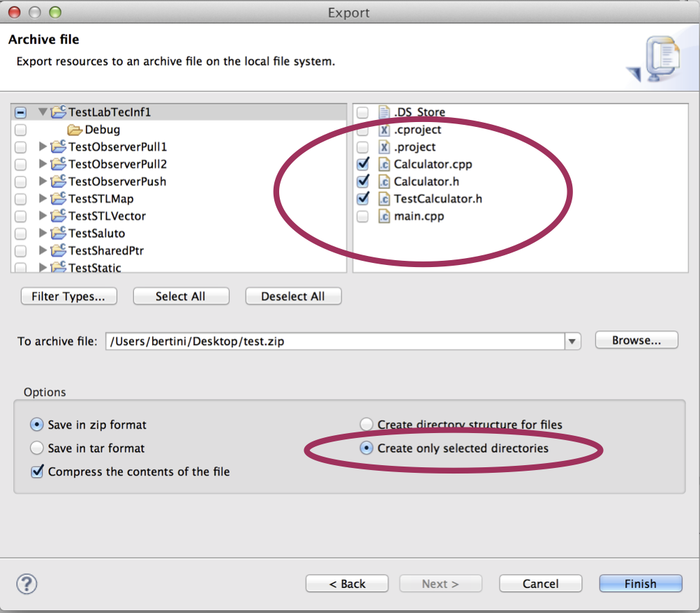Click the Calculator.cpp source file icon
This screenshot has height=613, width=700.
click(x=384, y=164)
